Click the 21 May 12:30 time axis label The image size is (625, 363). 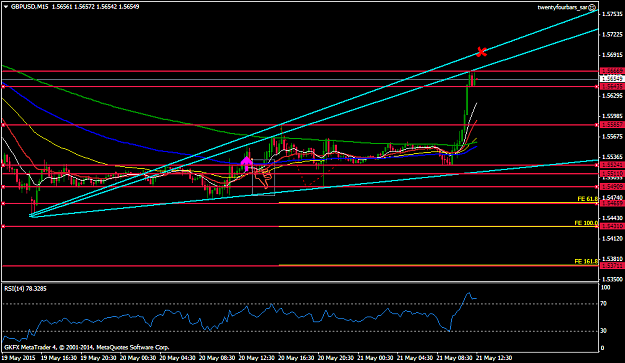click(x=494, y=358)
